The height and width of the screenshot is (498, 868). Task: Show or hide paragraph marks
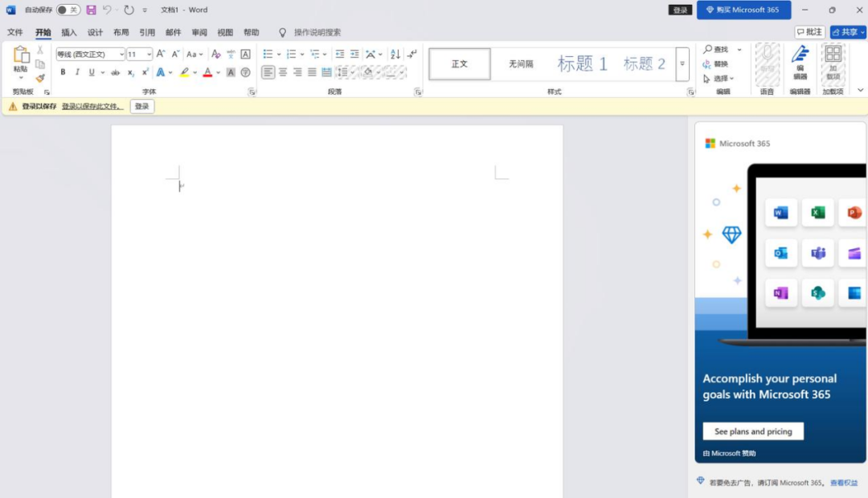[x=411, y=54]
